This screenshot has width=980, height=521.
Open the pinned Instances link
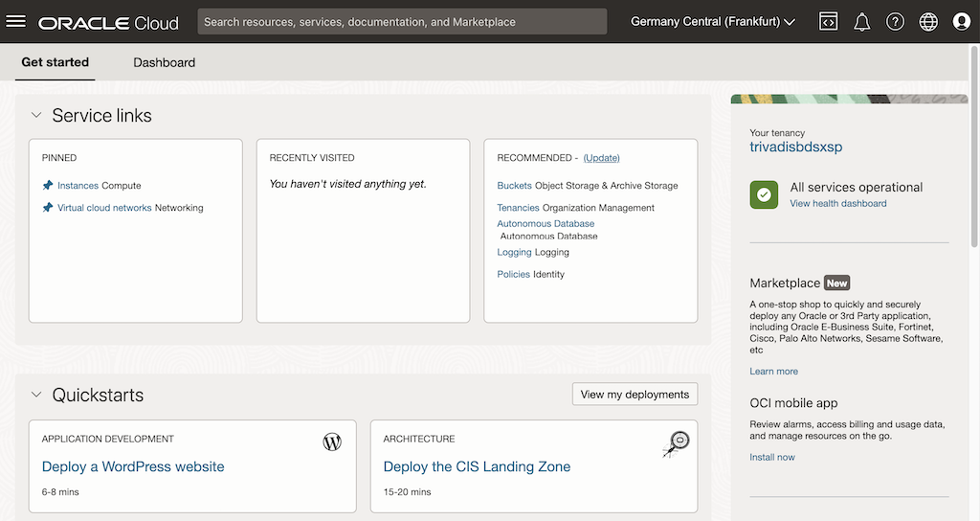[78, 185]
